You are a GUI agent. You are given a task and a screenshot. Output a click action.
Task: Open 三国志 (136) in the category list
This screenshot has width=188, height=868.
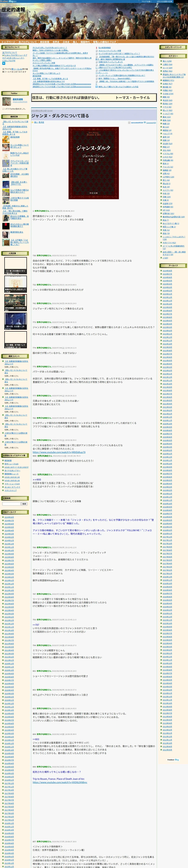point(167,65)
